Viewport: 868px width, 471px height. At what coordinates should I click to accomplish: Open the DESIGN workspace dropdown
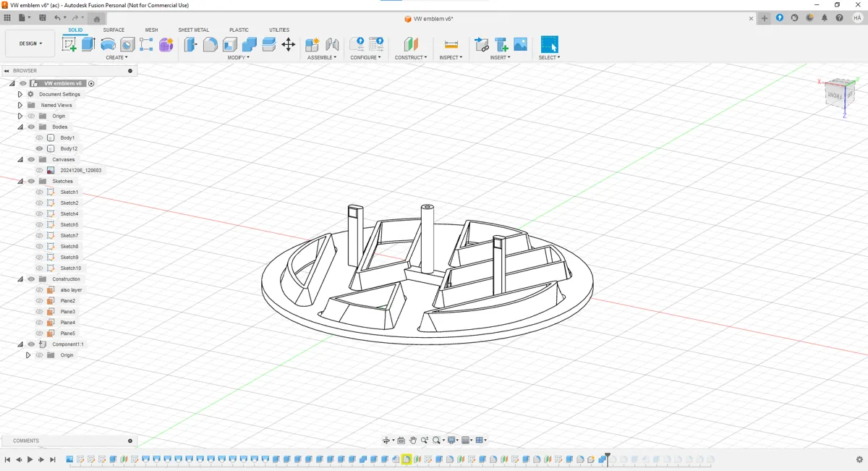[30, 43]
